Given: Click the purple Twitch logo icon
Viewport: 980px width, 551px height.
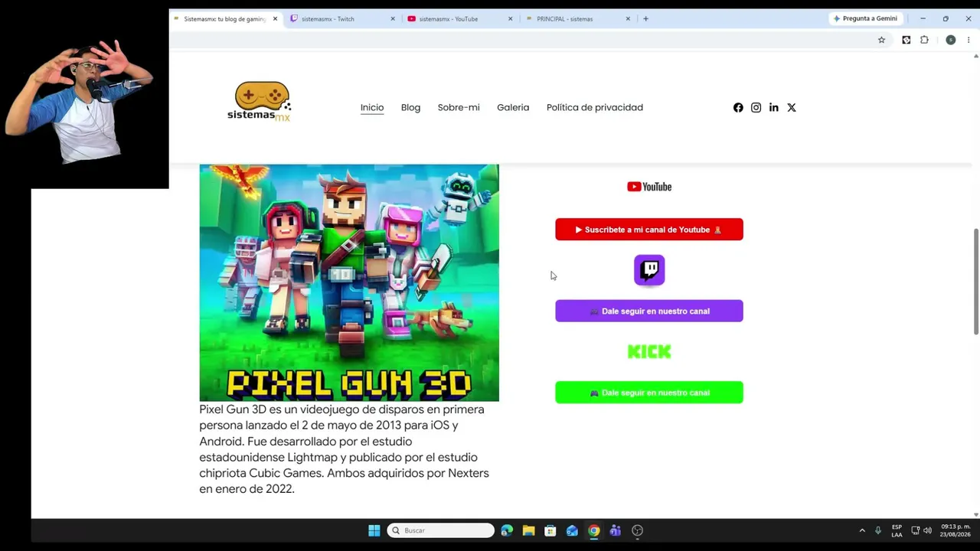Looking at the screenshot, I should coord(649,270).
